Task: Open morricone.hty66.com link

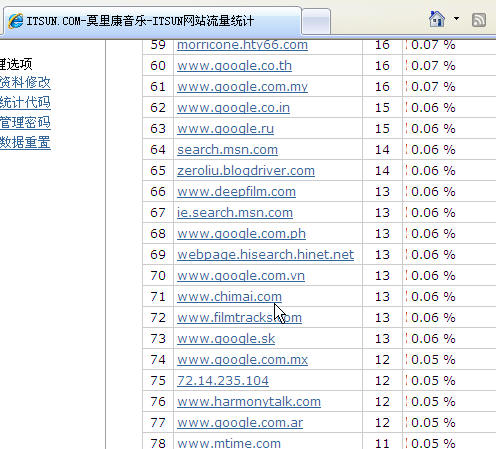Action: click(x=242, y=45)
